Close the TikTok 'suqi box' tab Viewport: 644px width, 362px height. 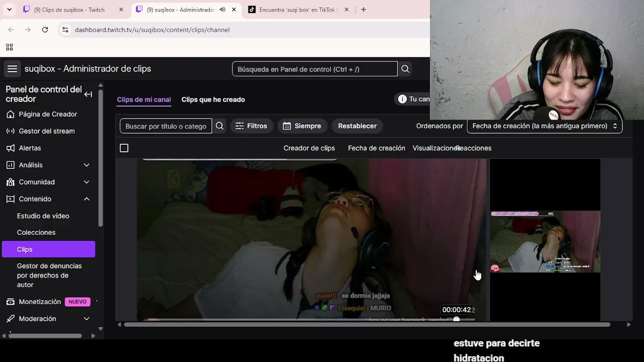(346, 10)
